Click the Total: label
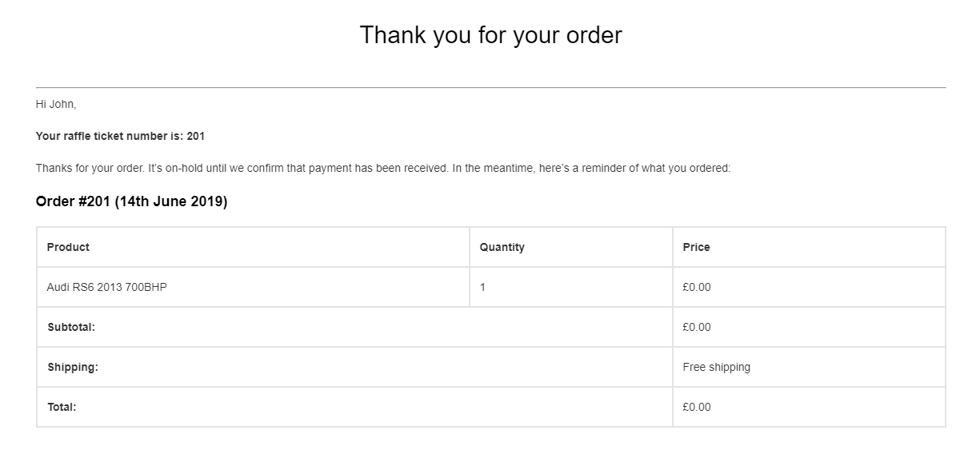Image resolution: width=980 pixels, height=450 pixels. click(x=62, y=407)
